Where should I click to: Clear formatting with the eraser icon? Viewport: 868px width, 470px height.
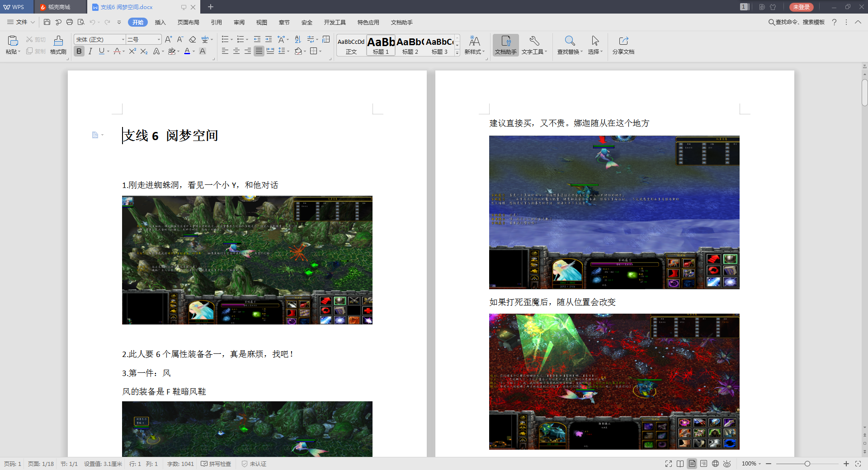coord(193,40)
